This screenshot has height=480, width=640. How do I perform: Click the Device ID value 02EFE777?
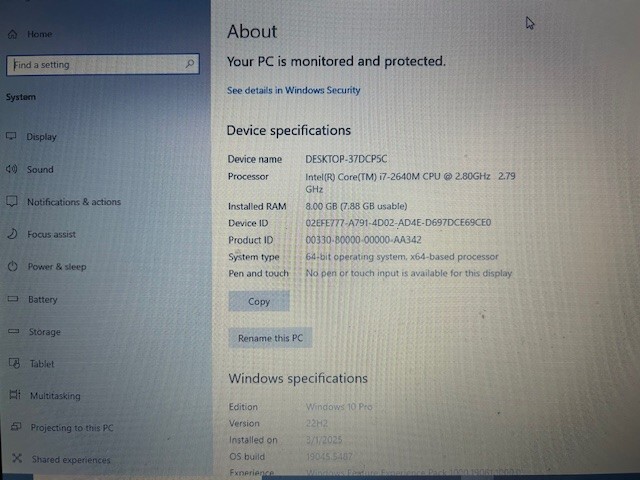398,223
